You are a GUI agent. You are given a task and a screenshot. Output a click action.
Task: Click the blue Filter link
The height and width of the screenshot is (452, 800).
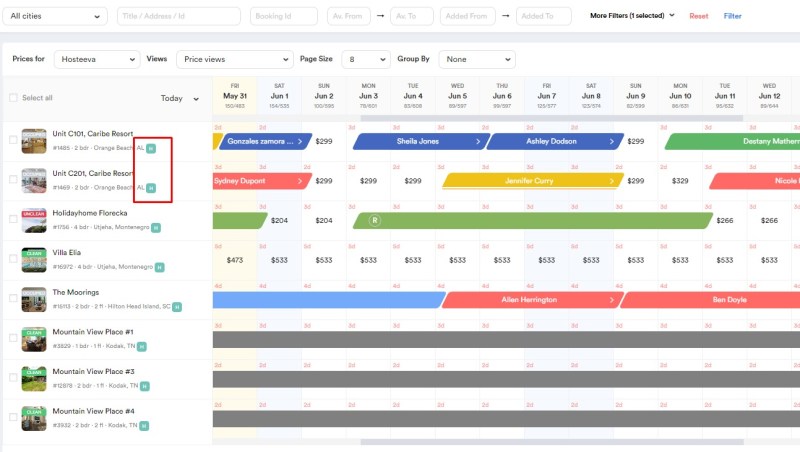tap(733, 16)
